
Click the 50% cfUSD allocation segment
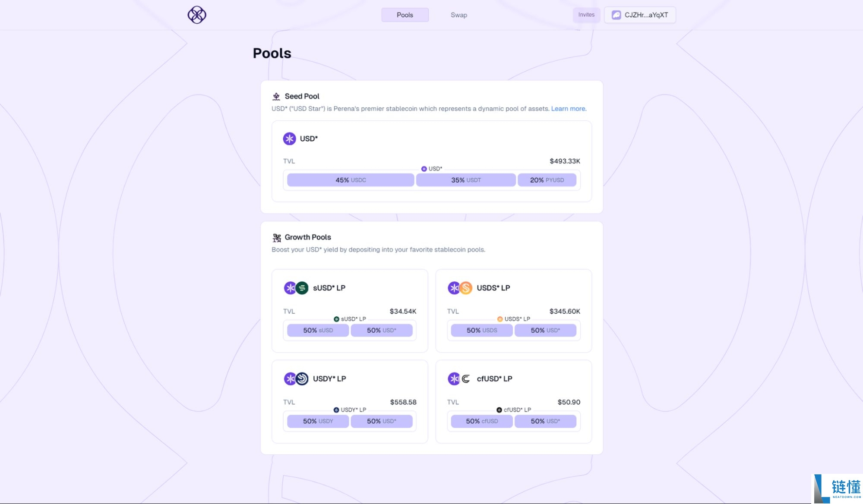pyautogui.click(x=482, y=421)
